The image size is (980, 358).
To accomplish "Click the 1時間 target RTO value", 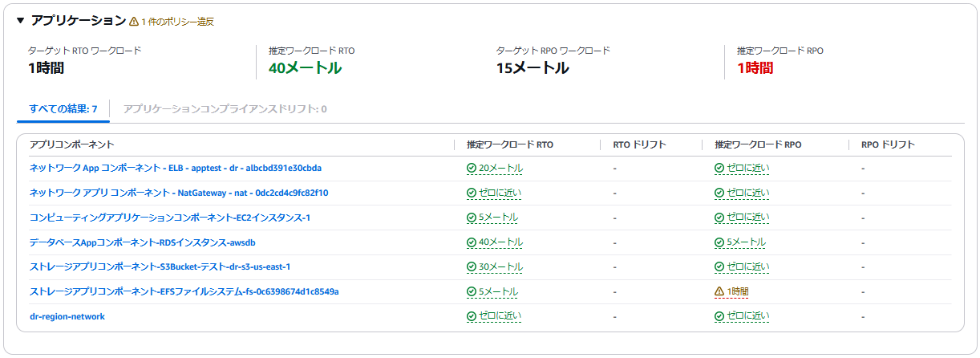I will pyautogui.click(x=46, y=68).
